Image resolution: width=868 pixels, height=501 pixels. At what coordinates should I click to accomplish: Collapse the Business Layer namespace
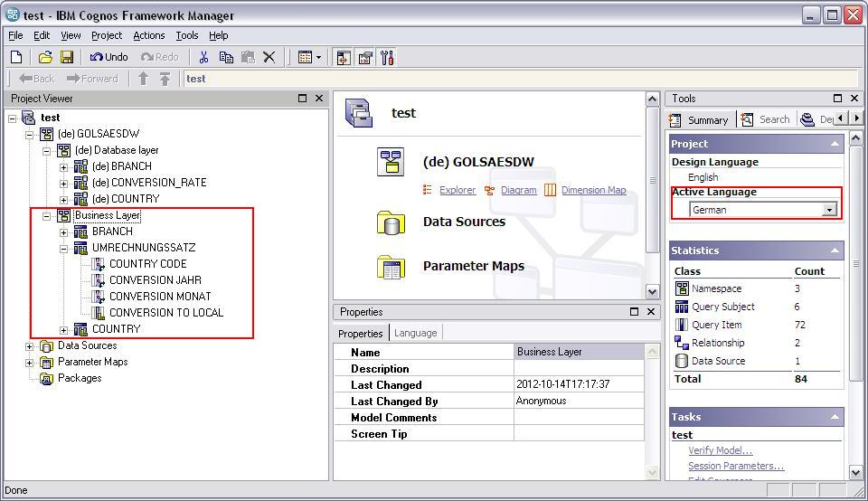coord(46,215)
